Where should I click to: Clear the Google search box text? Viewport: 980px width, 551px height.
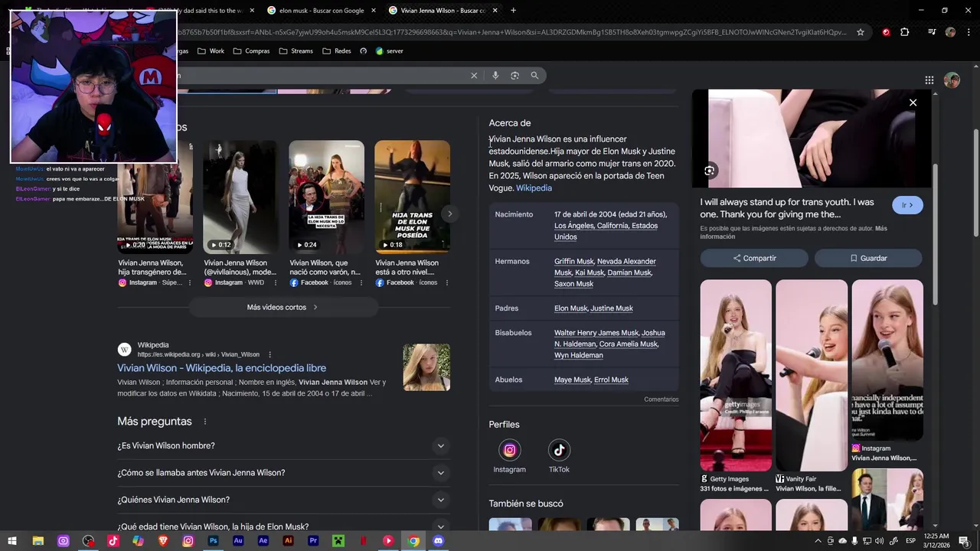click(474, 75)
